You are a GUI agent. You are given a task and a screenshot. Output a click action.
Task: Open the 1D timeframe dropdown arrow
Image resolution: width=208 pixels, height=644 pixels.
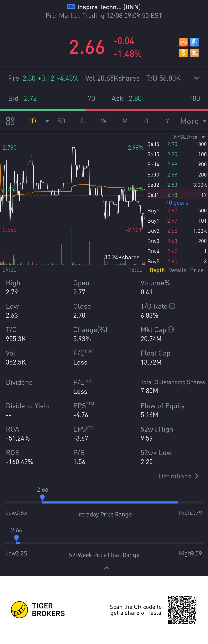point(47,121)
